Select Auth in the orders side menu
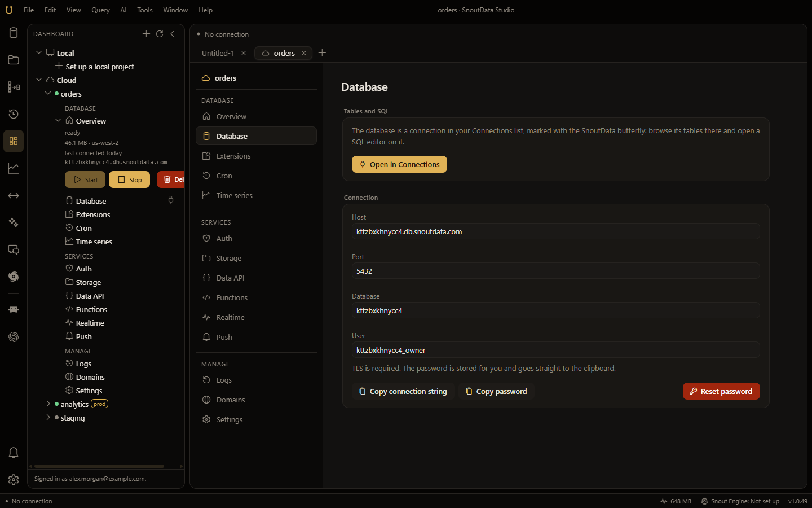The width and height of the screenshot is (812, 508). coord(256,238)
